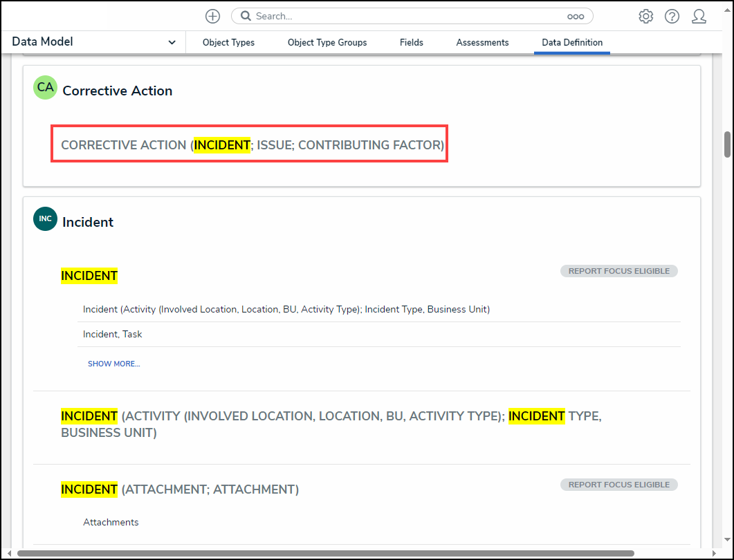This screenshot has height=560, width=734.
Task: Open the settings gear icon
Action: (645, 16)
